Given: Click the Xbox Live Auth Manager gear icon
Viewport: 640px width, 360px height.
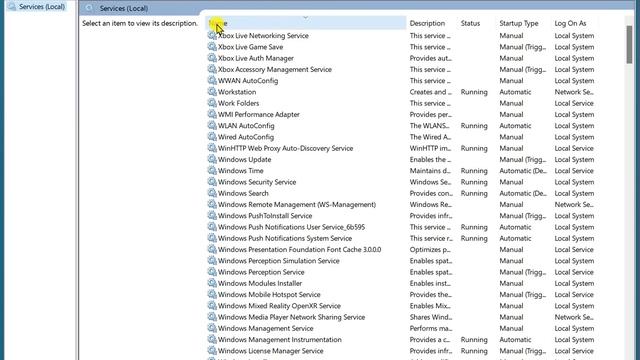Looking at the screenshot, I should click(x=212, y=58).
